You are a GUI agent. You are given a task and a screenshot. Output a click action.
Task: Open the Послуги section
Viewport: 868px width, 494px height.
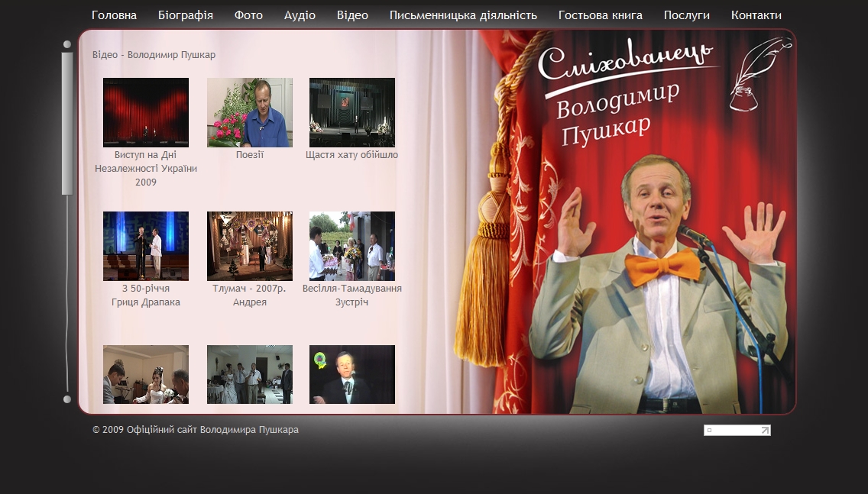point(687,15)
